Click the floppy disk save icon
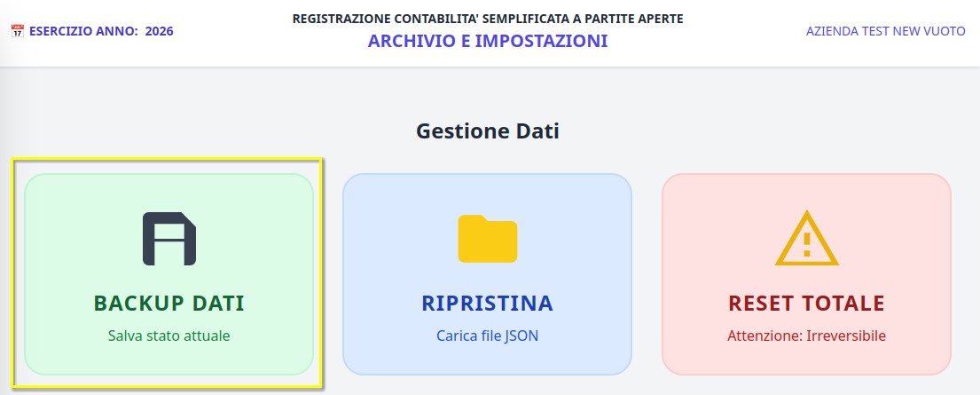The height and width of the screenshot is (395, 980). (169, 239)
